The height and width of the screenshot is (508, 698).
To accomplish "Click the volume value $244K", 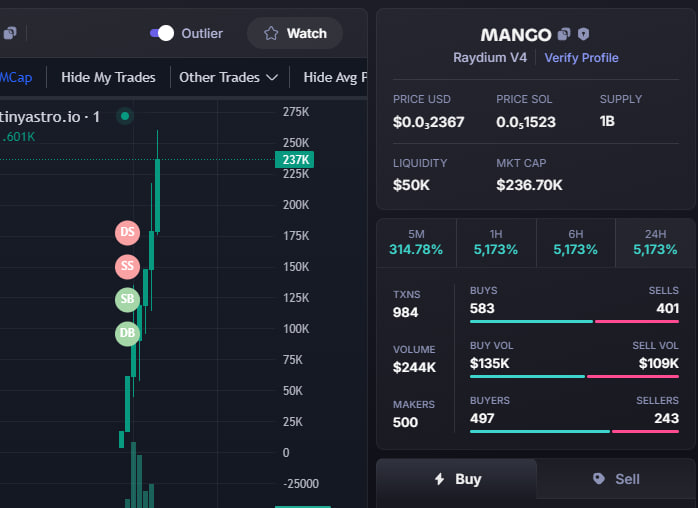I will click(414, 367).
